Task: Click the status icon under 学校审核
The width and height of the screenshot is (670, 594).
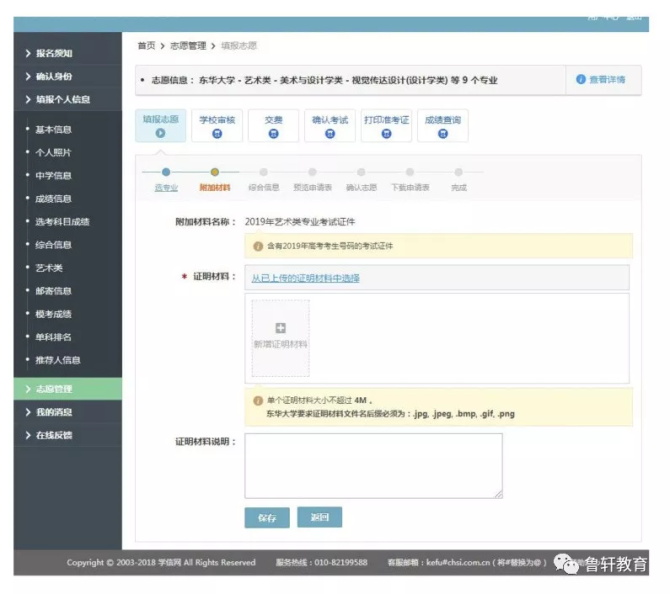Action: [217, 134]
